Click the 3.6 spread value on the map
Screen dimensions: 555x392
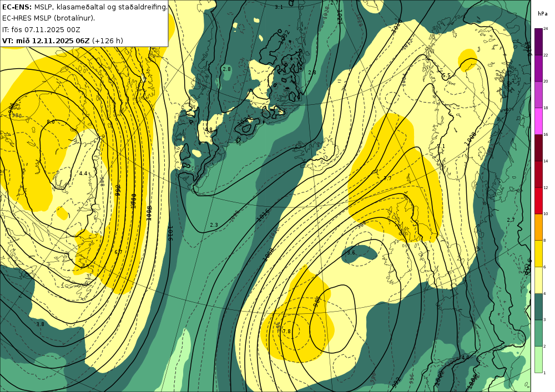(x=351, y=253)
